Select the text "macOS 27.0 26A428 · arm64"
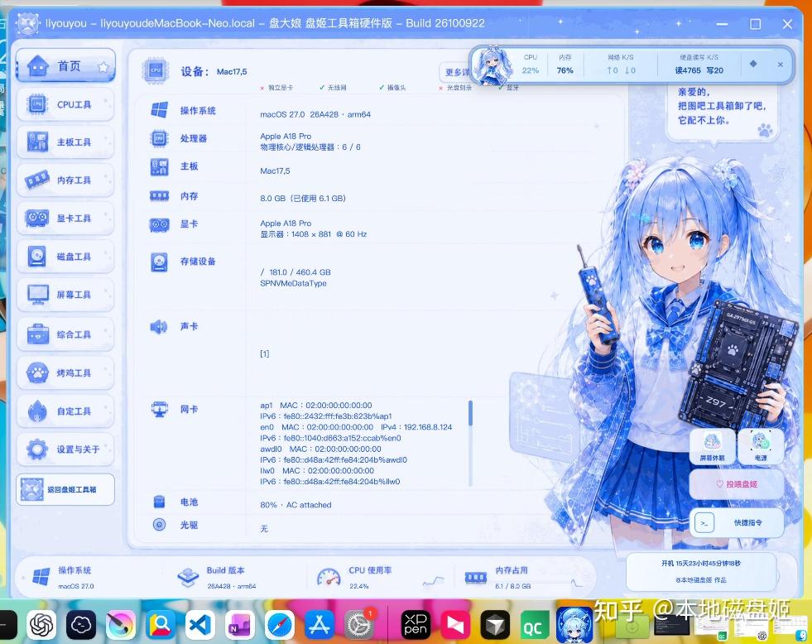The height and width of the screenshot is (644, 812). [x=315, y=114]
